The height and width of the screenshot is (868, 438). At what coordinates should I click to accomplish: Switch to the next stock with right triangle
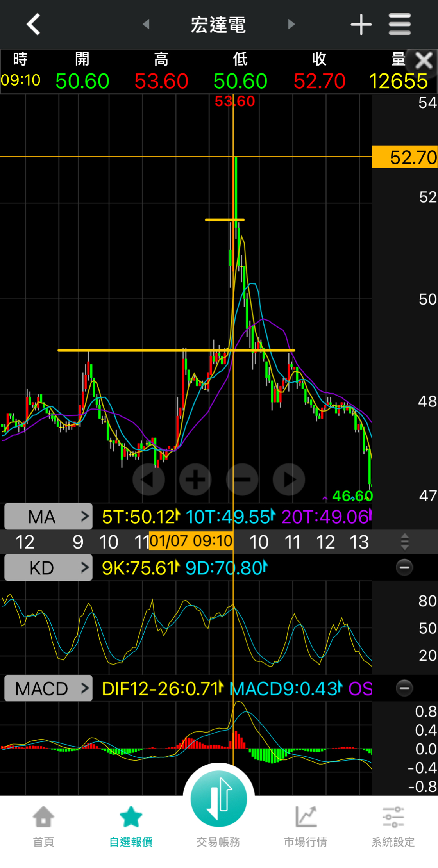[x=291, y=24]
